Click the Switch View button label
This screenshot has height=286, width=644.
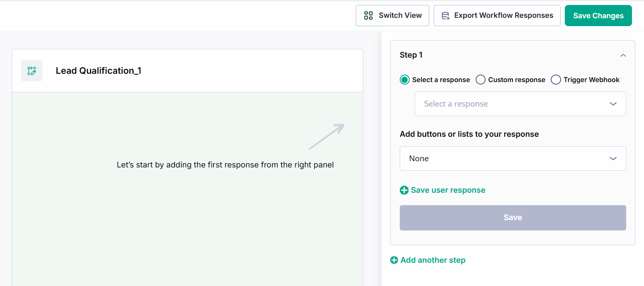pos(400,15)
